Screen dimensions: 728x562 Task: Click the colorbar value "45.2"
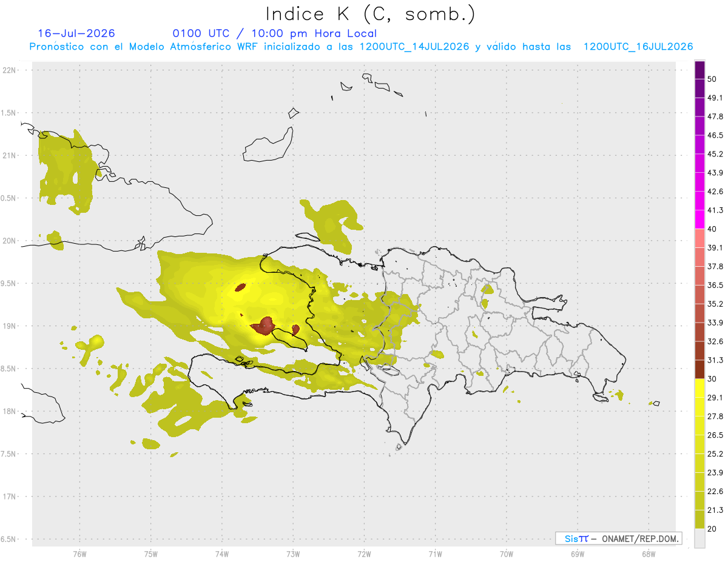coord(715,154)
